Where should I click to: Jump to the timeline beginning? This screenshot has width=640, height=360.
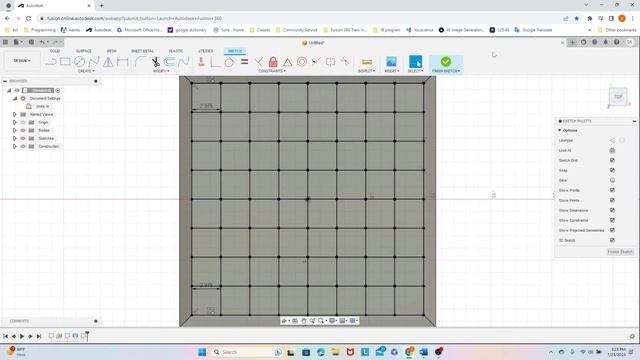pos(5,336)
